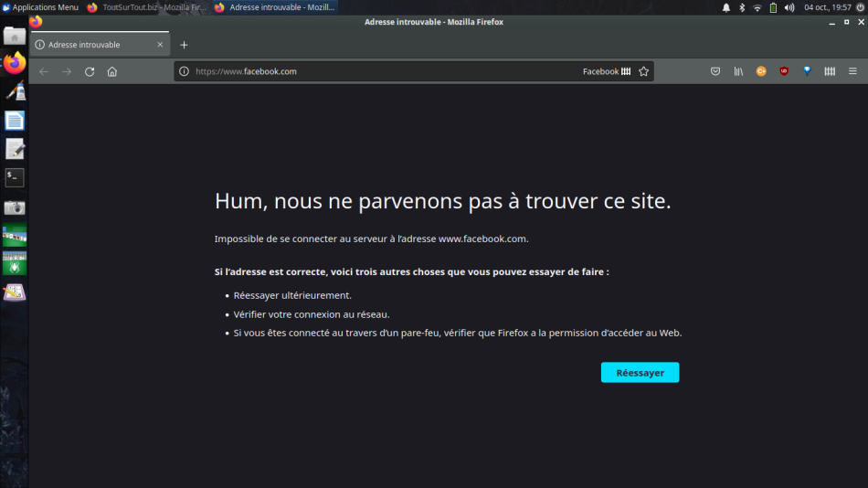Open the volume control in tray
This screenshot has height=488, width=868.
789,7
